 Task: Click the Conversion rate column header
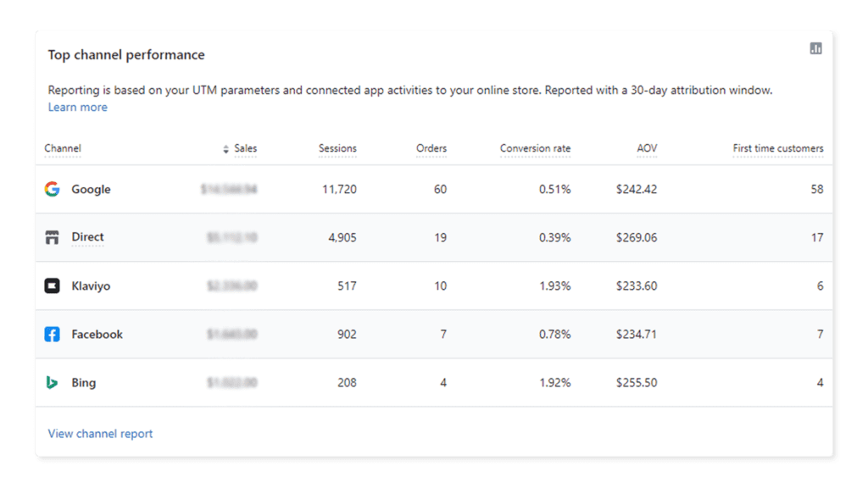point(535,148)
